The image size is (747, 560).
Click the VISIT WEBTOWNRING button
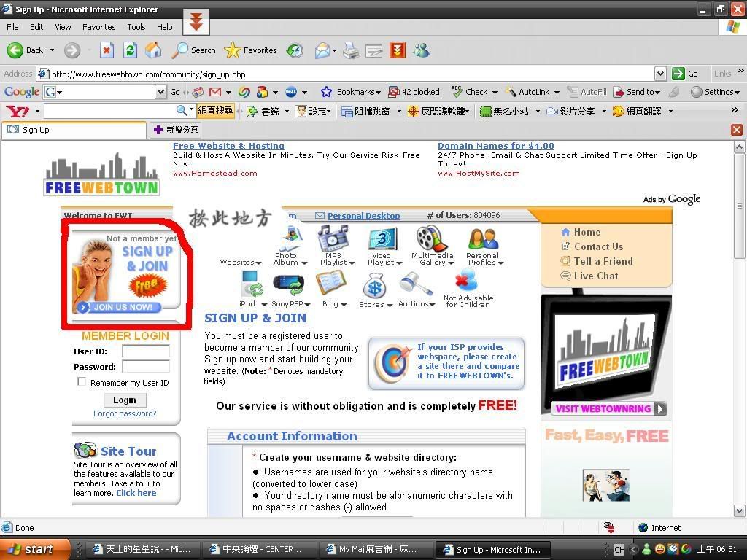tap(608, 408)
